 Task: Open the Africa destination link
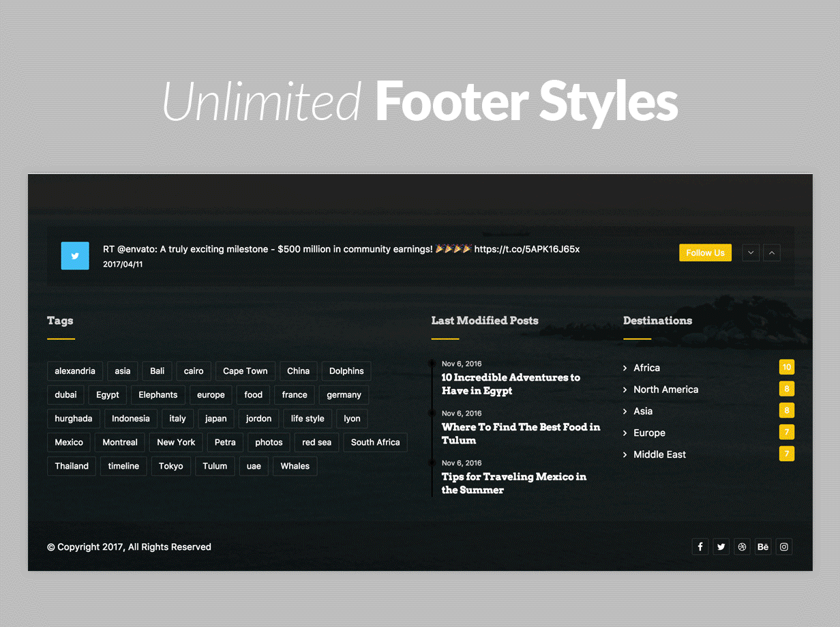click(646, 368)
